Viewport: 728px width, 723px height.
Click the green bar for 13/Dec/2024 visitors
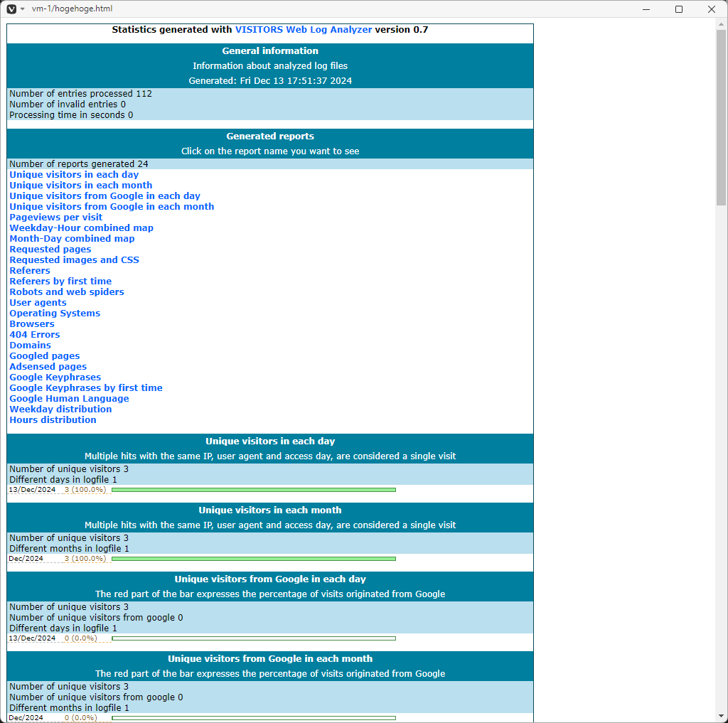254,490
